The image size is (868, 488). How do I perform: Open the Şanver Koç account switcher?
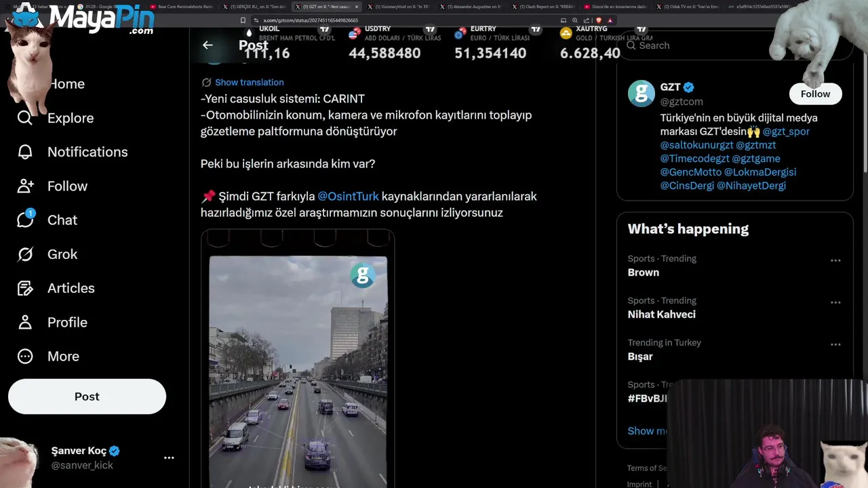click(92, 457)
